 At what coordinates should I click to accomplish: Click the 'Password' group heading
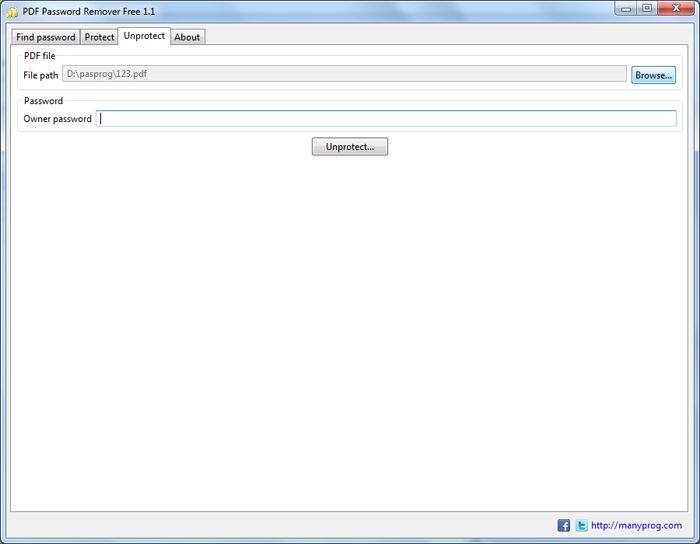(43, 101)
